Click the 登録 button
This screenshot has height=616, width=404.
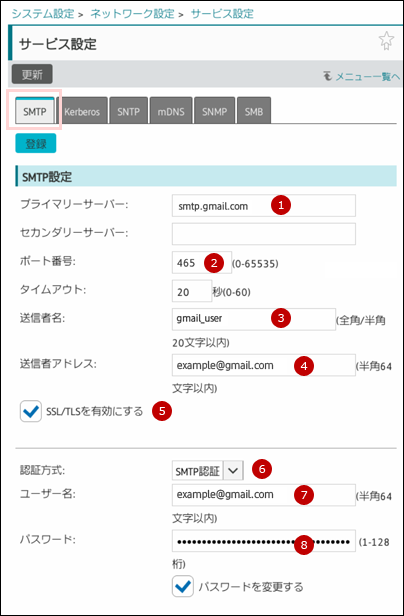(x=36, y=143)
